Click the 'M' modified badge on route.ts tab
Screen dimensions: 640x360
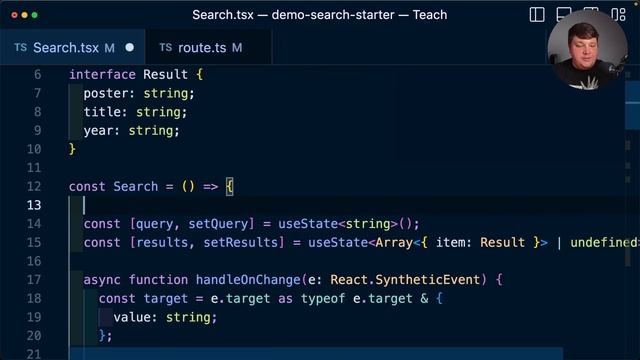(x=237, y=48)
